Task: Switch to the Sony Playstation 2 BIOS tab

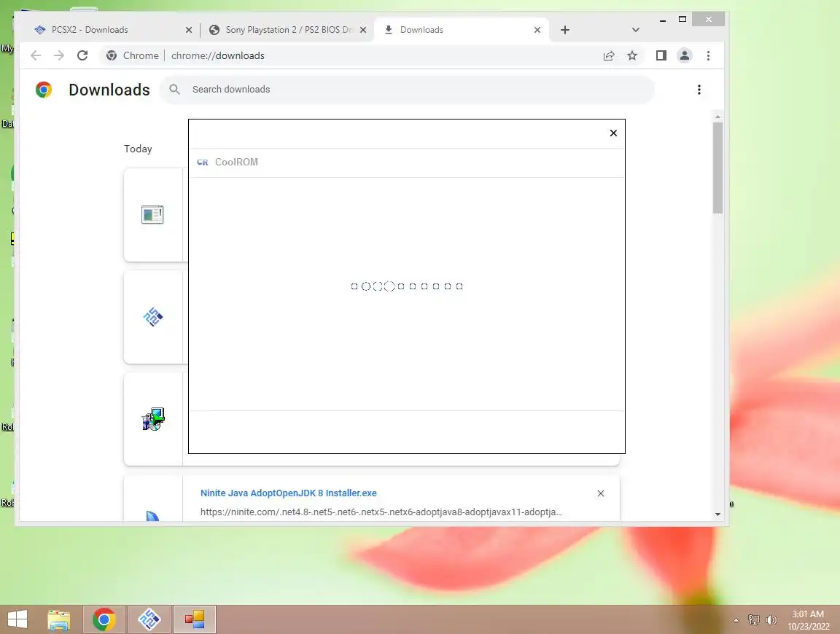Action: [x=288, y=30]
